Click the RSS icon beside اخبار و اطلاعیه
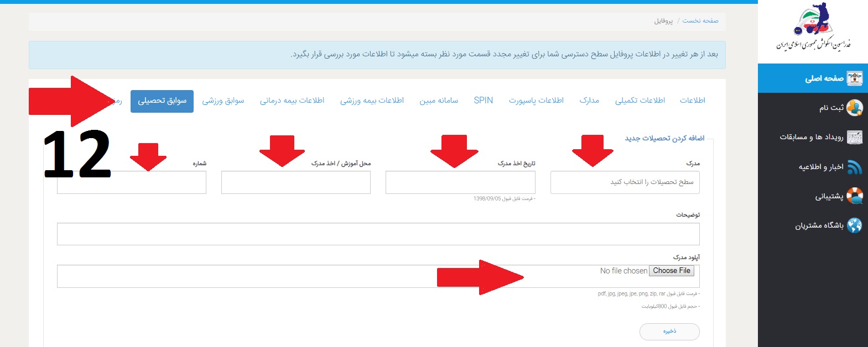This screenshot has height=347, width=868. point(854,167)
